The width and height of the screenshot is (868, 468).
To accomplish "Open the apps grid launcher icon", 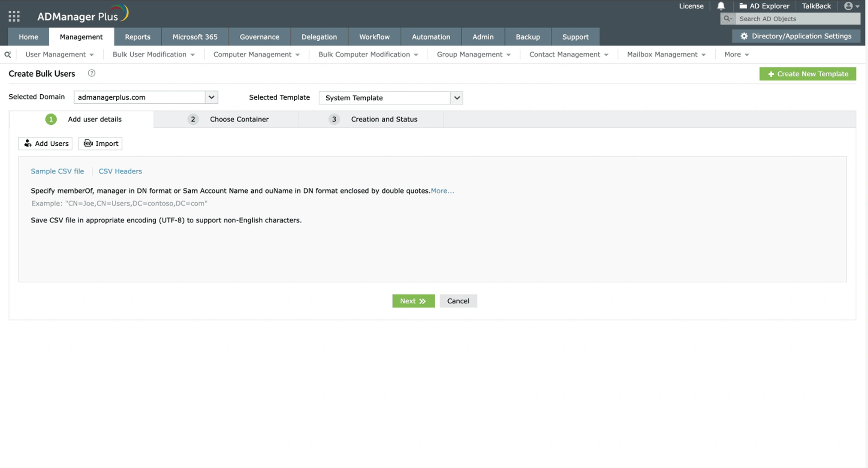I will pos(14,16).
